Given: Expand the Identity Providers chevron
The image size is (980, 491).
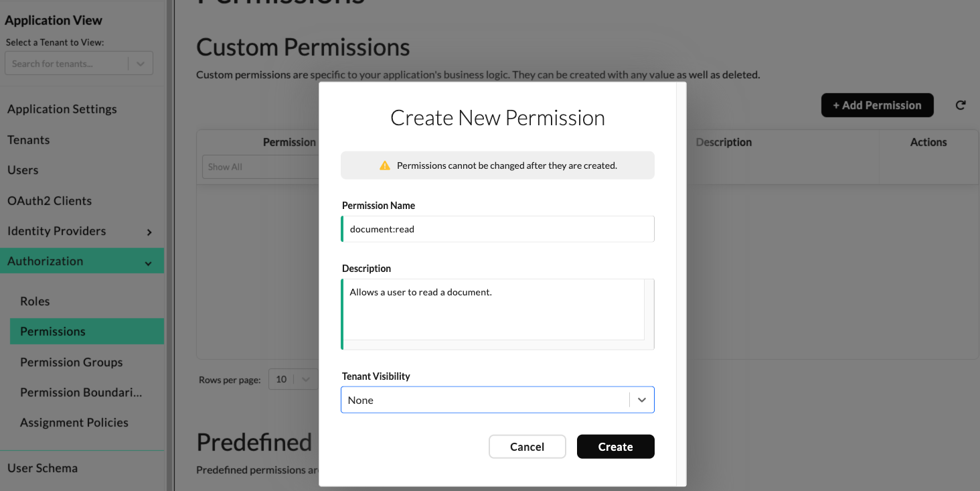Looking at the screenshot, I should (149, 232).
